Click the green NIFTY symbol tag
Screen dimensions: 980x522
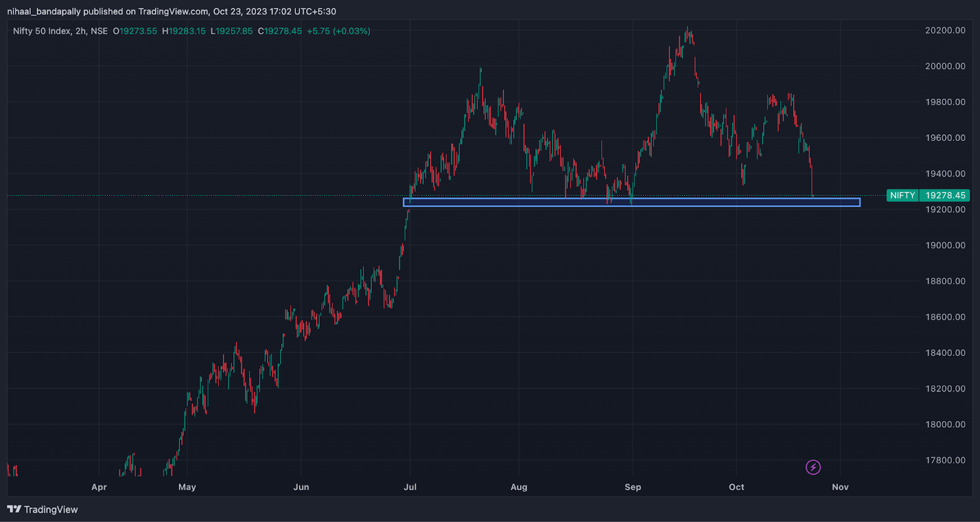tap(902, 195)
